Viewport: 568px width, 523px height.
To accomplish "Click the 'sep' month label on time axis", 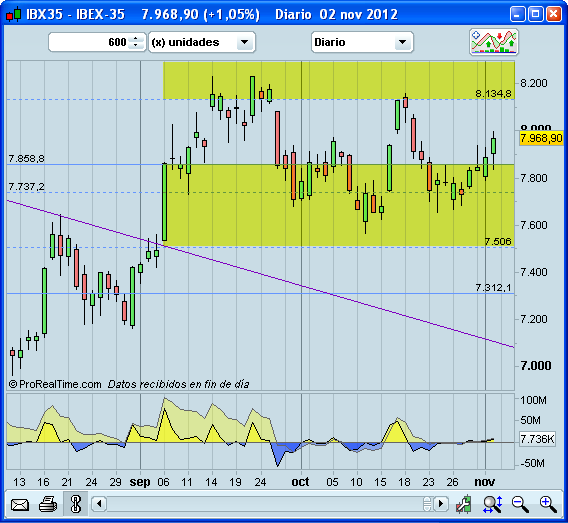I will pos(140,482).
